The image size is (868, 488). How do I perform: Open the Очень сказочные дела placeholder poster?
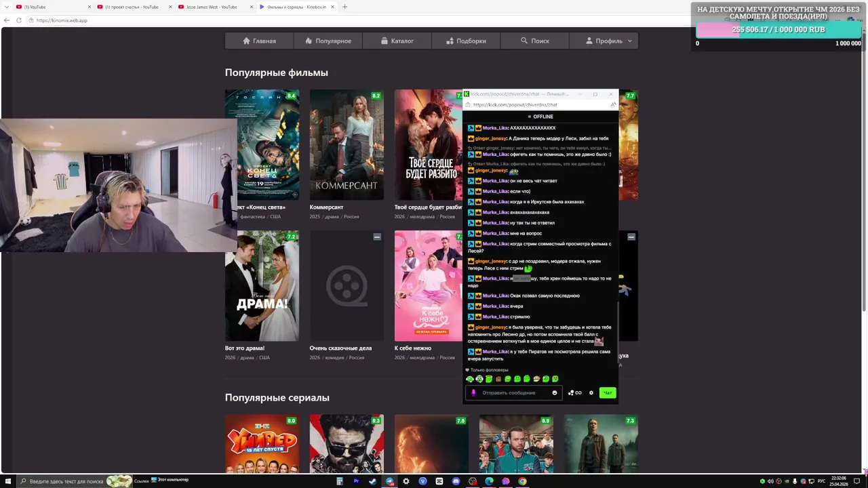click(x=347, y=285)
